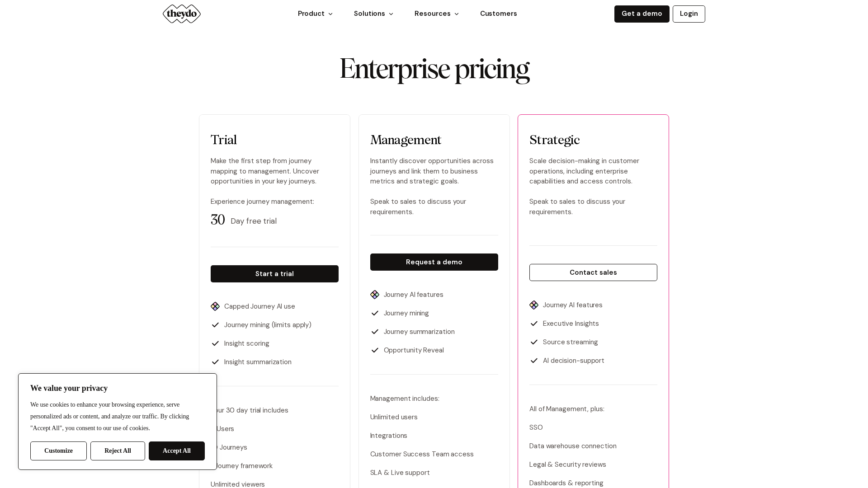868x488 pixels.
Task: Expand the Product dropdown menu
Action: pyautogui.click(x=315, y=14)
